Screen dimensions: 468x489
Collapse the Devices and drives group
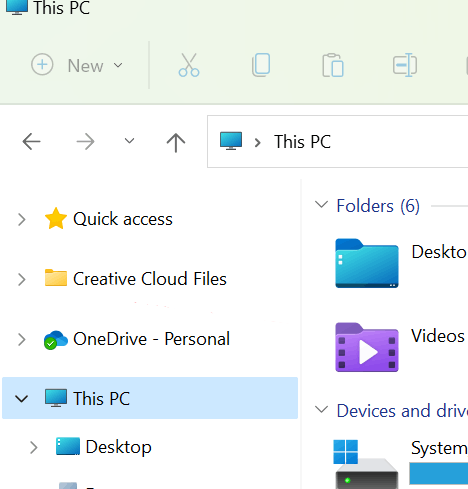click(x=322, y=409)
